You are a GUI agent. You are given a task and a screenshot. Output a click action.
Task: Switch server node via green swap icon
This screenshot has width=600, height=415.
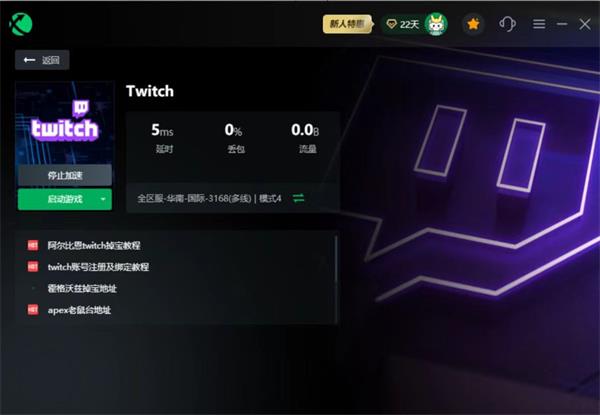pos(298,198)
